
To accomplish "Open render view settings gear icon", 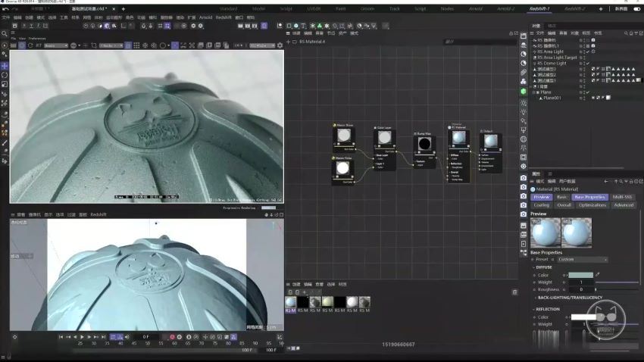I will point(280,45).
